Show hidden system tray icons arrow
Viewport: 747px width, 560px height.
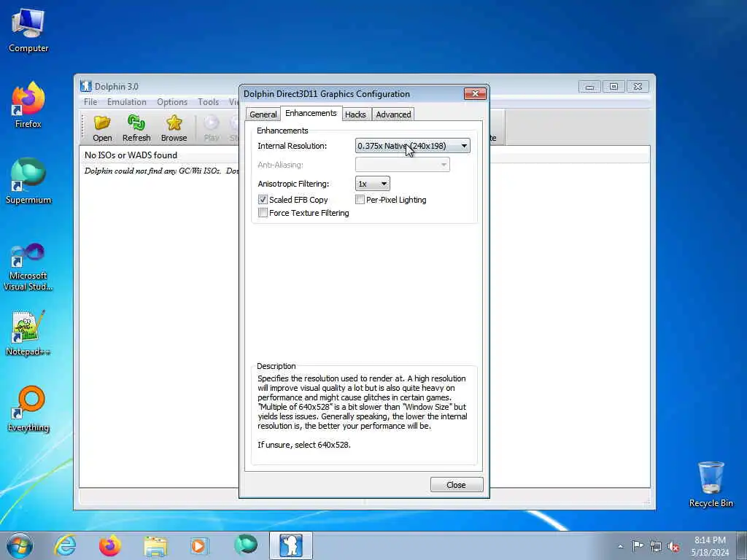pos(620,546)
